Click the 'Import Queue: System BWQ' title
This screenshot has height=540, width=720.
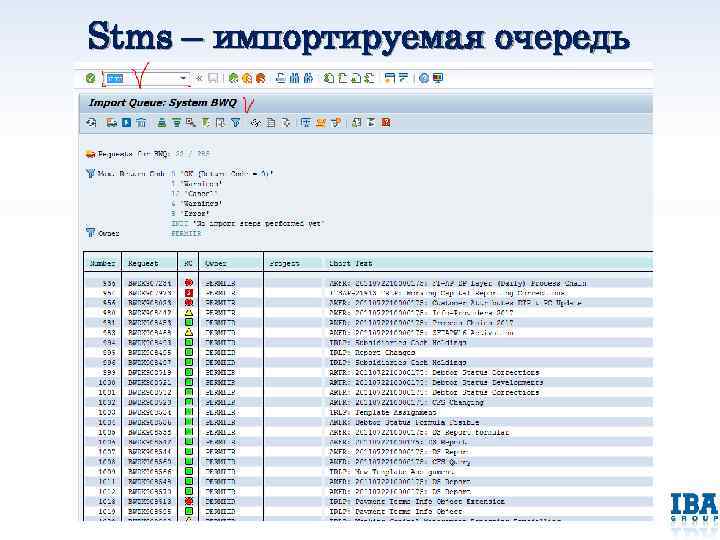tap(163, 103)
